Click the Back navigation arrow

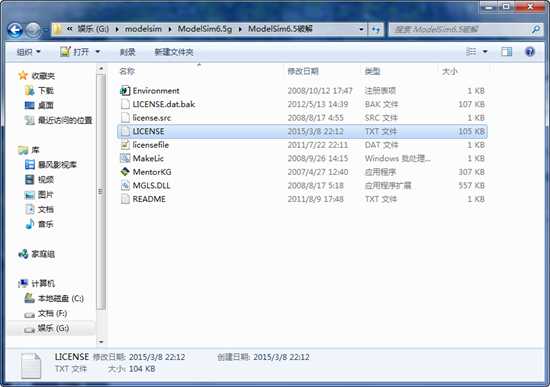pyautogui.click(x=15, y=30)
